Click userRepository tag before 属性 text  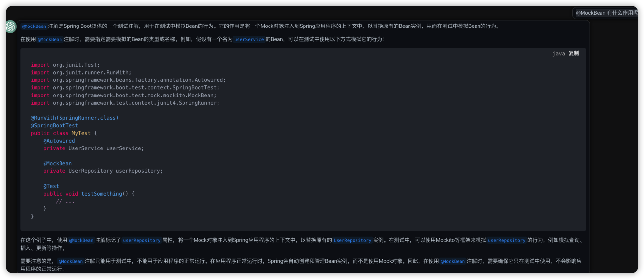(x=142, y=240)
